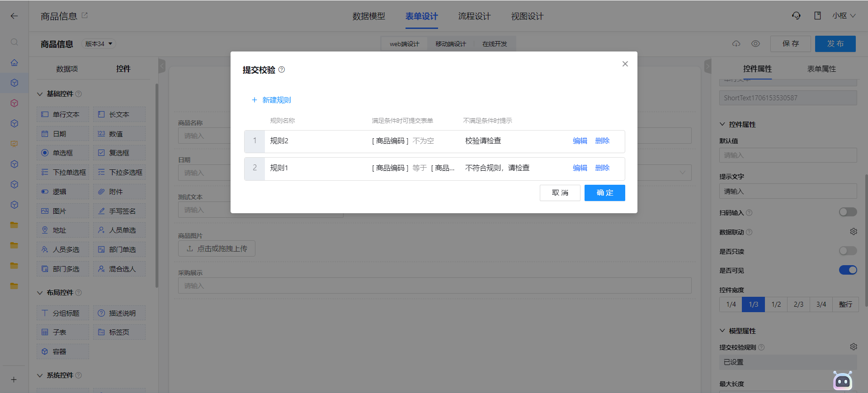Set control width to 1/2
Image resolution: width=868 pixels, height=393 pixels.
[x=776, y=304]
